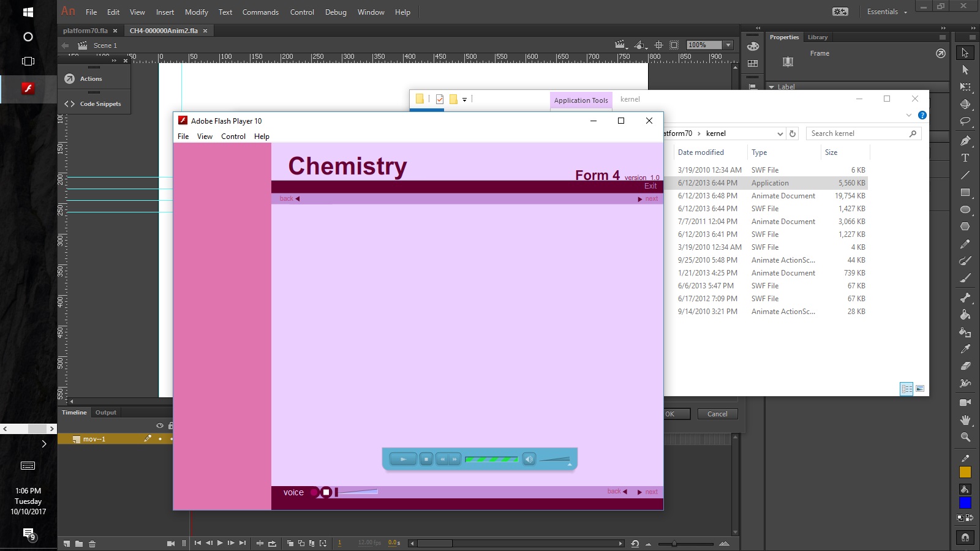This screenshot has width=980, height=551.
Task: Open Explorer quick access toolbar dropdown
Action: click(464, 99)
